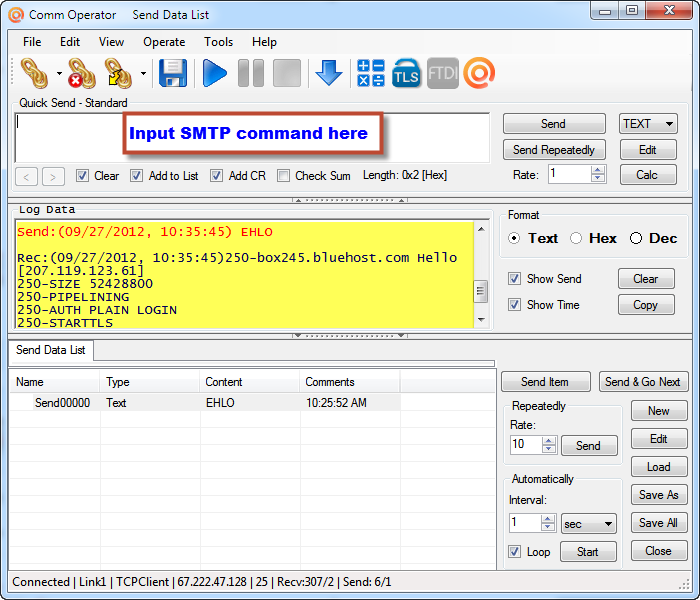The height and width of the screenshot is (600, 700).
Task: Click Send Item button
Action: coord(546,382)
